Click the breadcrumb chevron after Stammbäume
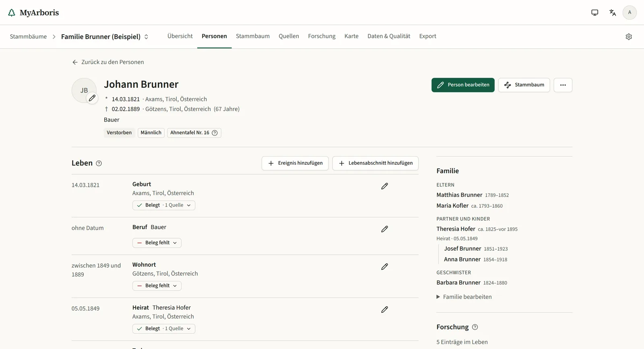The image size is (644, 349). (54, 37)
